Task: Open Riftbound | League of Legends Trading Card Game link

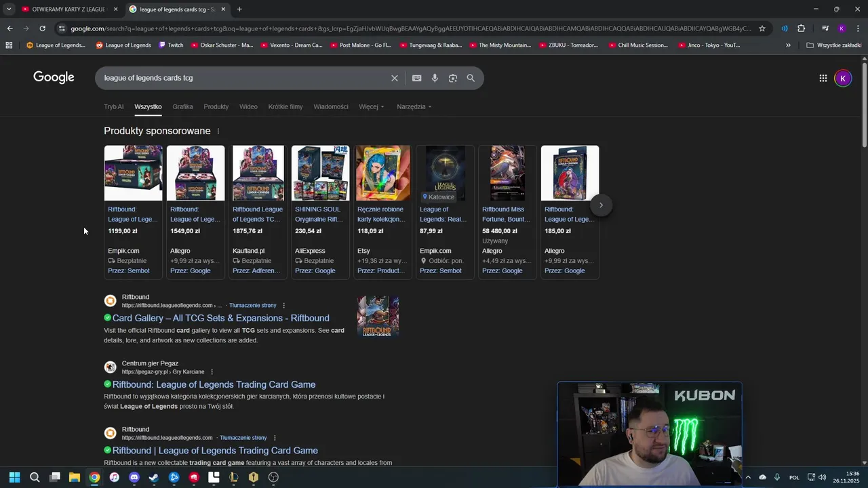Action: pyautogui.click(x=215, y=451)
